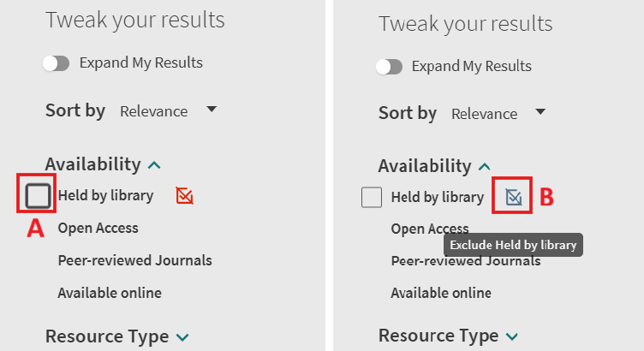644x351 pixels.
Task: Collapse Availability section in left panel
Action: coord(154,164)
